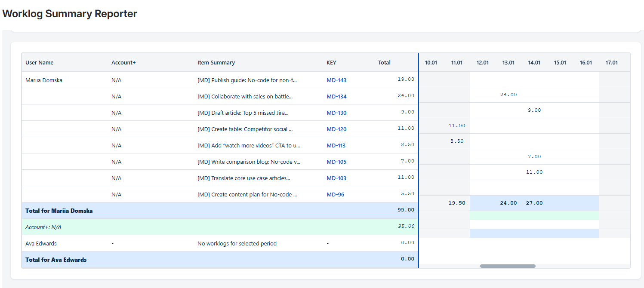Click the Create content plan for No-code item
Screen dimensions: 644x288
click(247, 194)
